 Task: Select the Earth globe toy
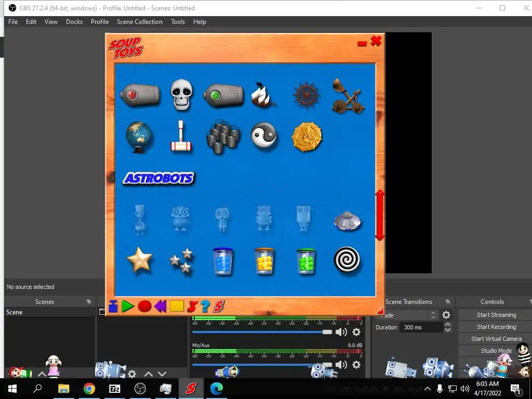pyautogui.click(x=139, y=137)
